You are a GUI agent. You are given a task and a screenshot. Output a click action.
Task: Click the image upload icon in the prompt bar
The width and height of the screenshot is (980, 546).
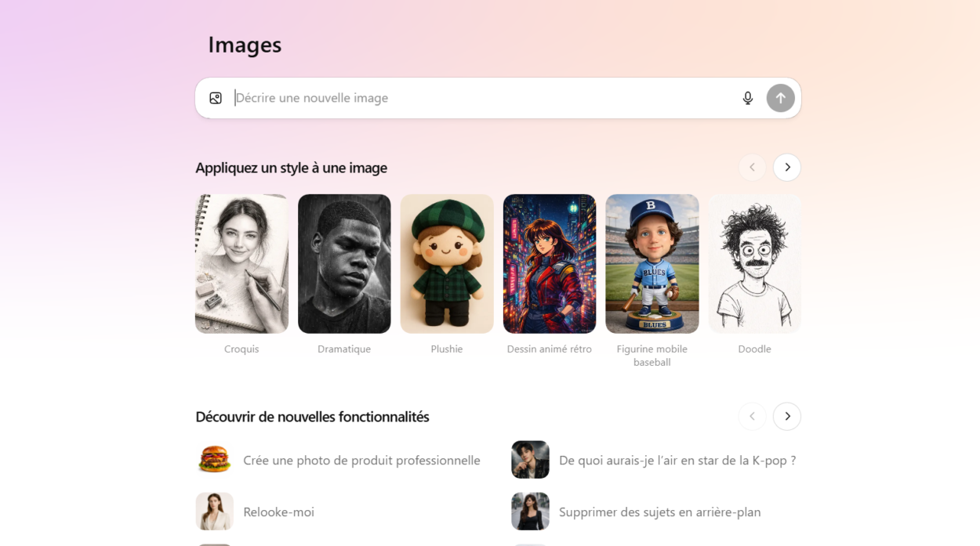coord(216,97)
